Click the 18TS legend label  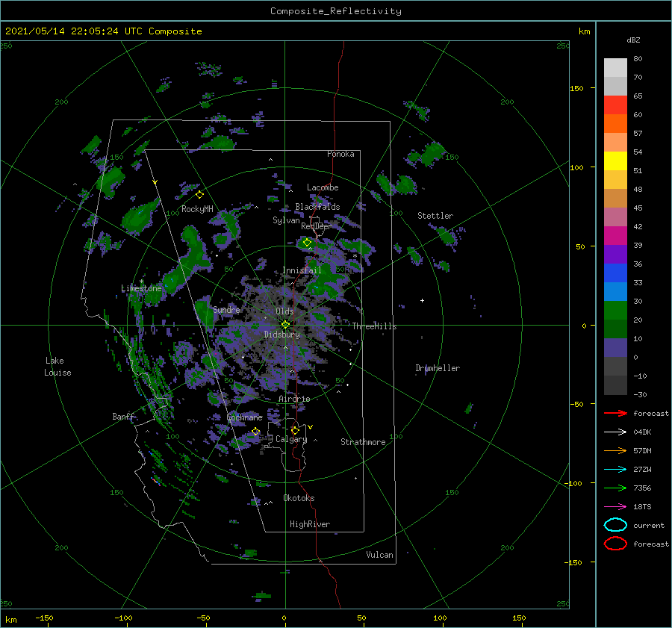click(642, 507)
